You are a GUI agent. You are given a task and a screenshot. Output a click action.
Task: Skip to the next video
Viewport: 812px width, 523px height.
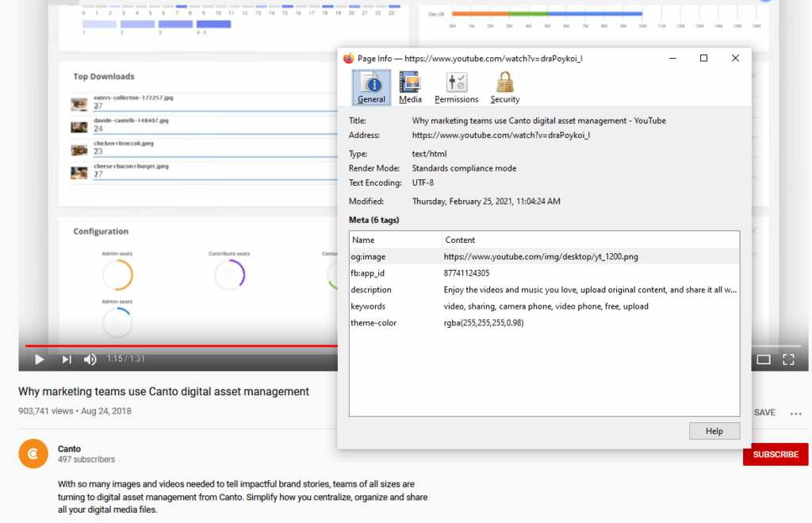[x=66, y=359]
